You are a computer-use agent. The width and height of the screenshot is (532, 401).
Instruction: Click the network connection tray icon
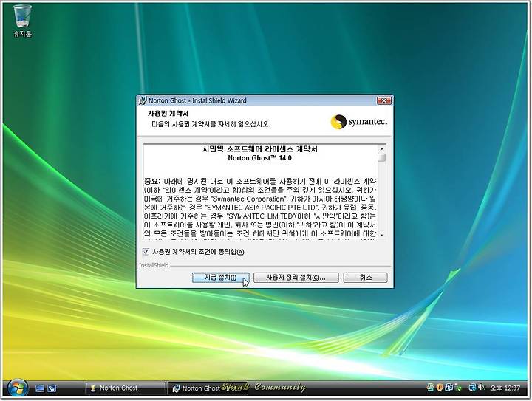click(x=473, y=387)
